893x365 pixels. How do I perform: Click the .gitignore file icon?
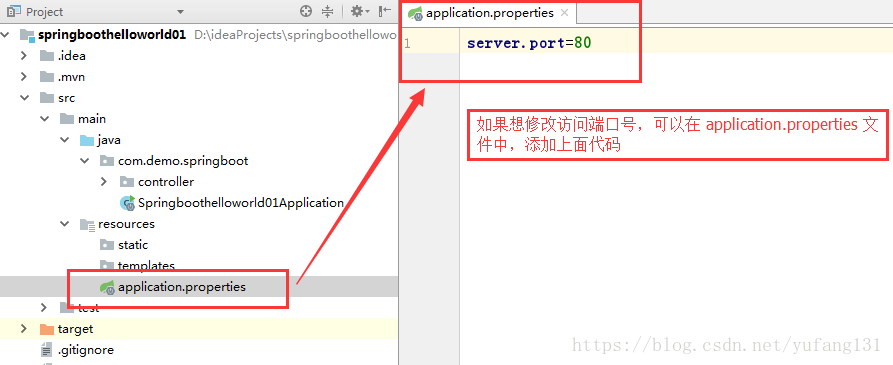tap(46, 350)
